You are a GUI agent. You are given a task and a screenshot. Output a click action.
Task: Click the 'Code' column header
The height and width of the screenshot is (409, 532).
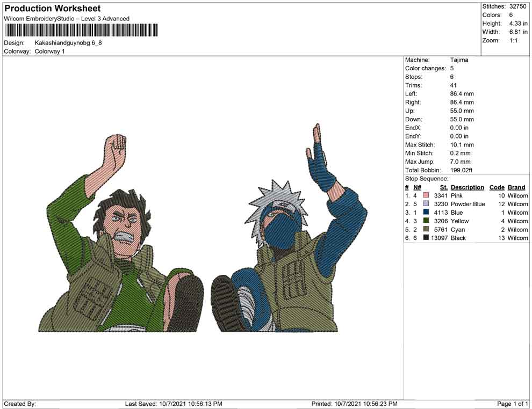(497, 187)
